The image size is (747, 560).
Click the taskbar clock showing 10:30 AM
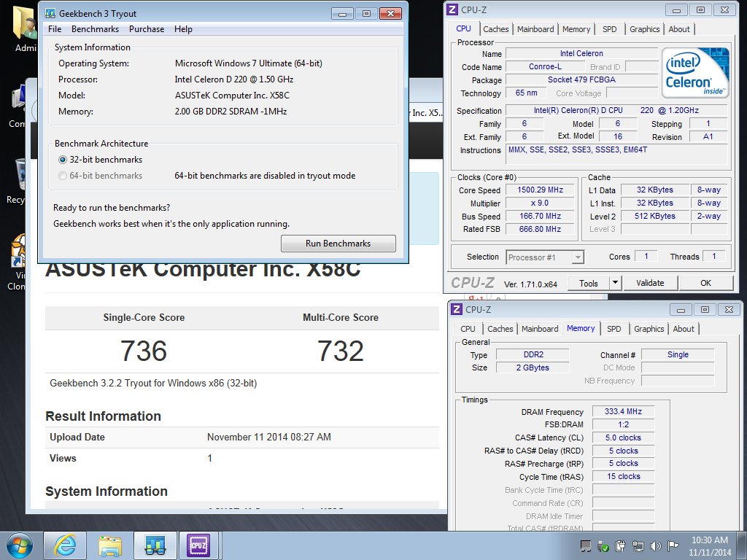tap(710, 546)
